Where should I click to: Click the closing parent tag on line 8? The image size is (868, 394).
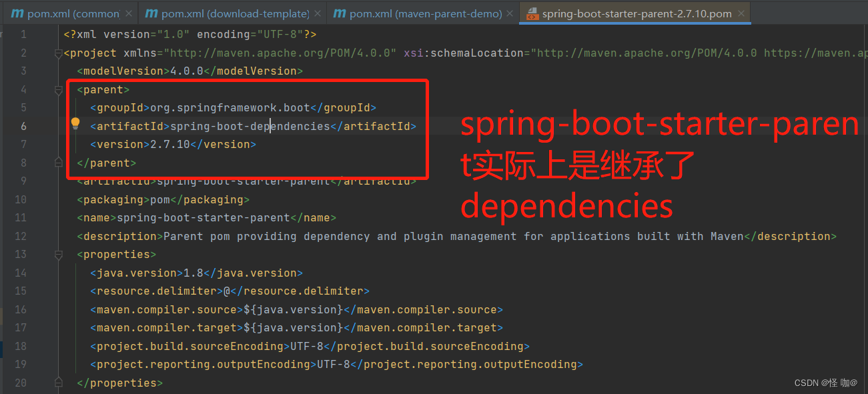point(107,163)
